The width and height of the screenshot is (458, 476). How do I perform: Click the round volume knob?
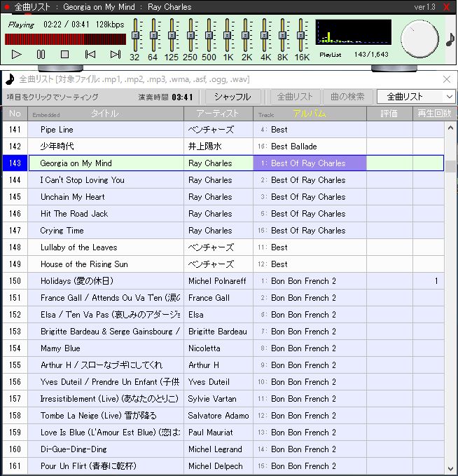click(420, 38)
